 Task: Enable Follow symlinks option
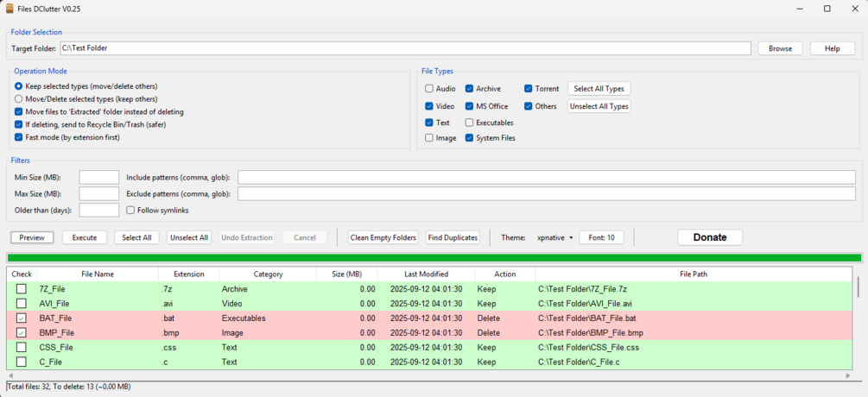tap(130, 210)
